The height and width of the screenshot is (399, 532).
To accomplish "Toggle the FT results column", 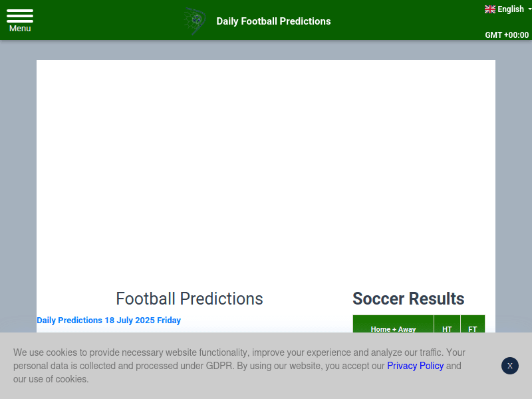I will (473, 329).
